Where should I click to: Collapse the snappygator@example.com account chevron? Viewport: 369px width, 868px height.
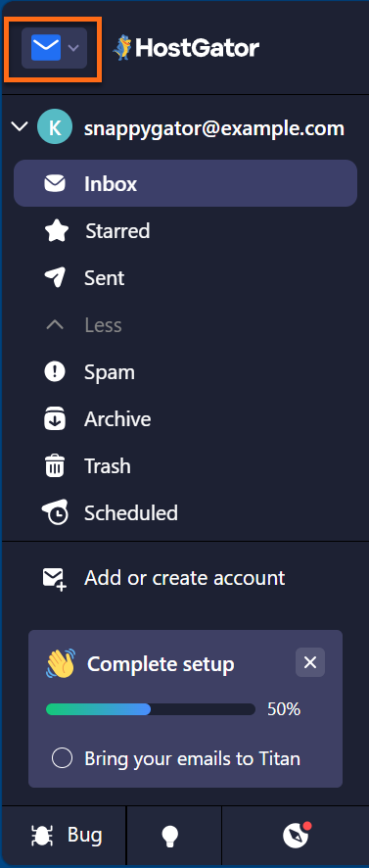[20, 127]
